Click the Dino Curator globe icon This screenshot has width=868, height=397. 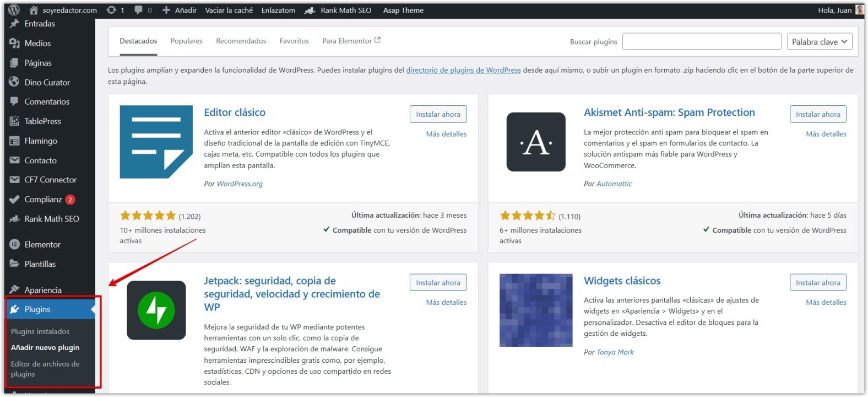(14, 82)
